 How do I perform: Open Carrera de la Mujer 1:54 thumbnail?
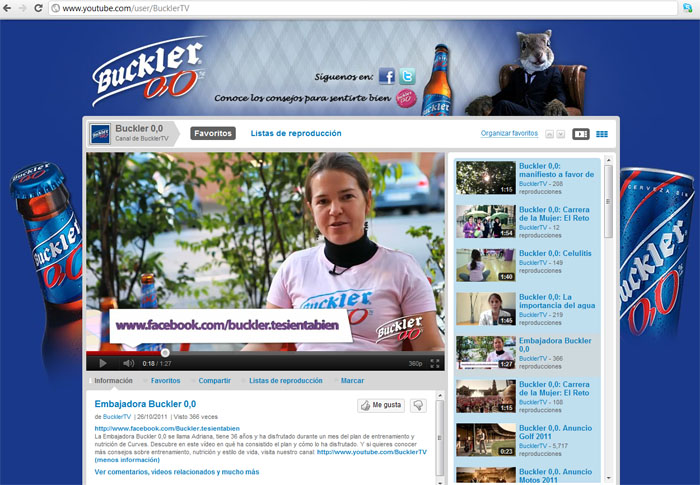(486, 222)
